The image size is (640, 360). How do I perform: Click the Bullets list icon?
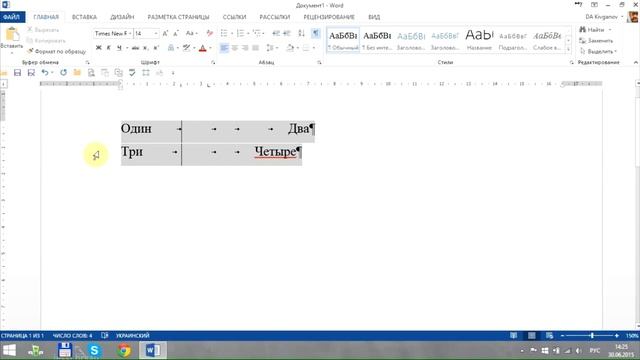pyautogui.click(x=224, y=33)
